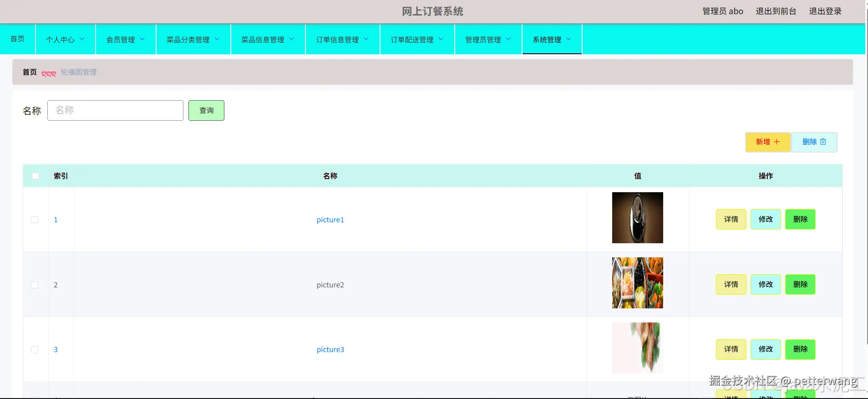Click the 值 column header
This screenshot has height=399, width=868.
point(638,176)
